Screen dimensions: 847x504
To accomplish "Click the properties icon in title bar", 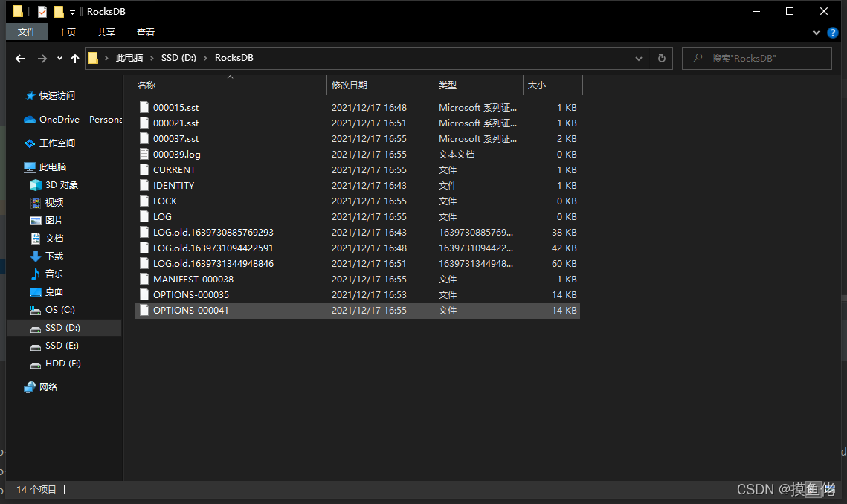I will [x=42, y=11].
